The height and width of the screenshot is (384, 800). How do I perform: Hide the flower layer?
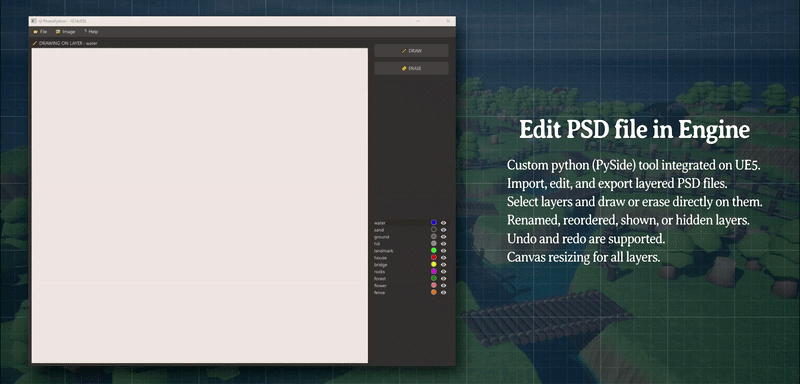click(444, 286)
